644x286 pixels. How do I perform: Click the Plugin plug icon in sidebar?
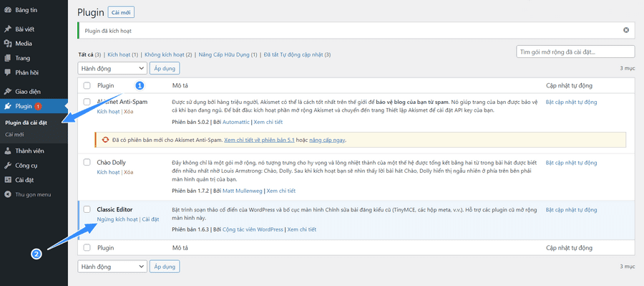coord(7,106)
